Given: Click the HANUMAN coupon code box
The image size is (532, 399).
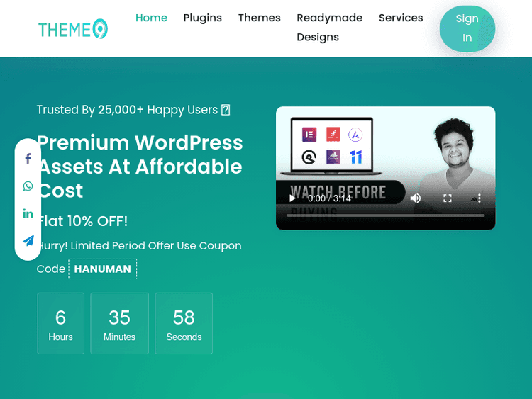Looking at the screenshot, I should click(x=103, y=269).
